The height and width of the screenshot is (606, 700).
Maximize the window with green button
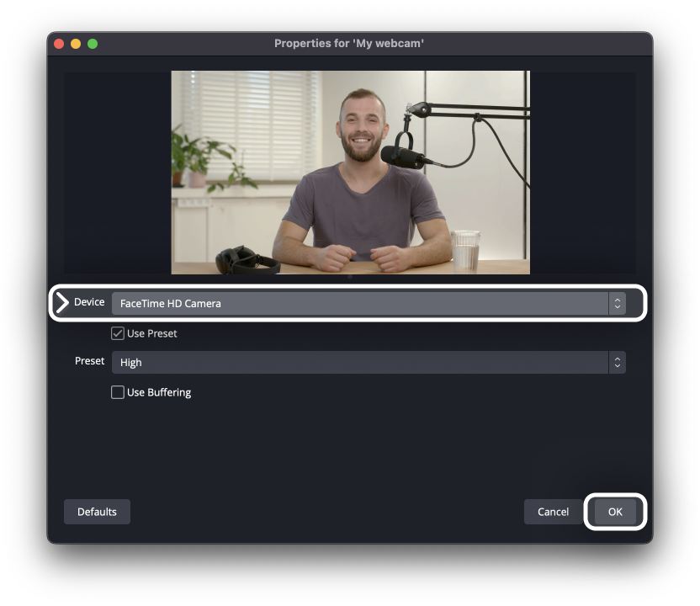pyautogui.click(x=93, y=44)
